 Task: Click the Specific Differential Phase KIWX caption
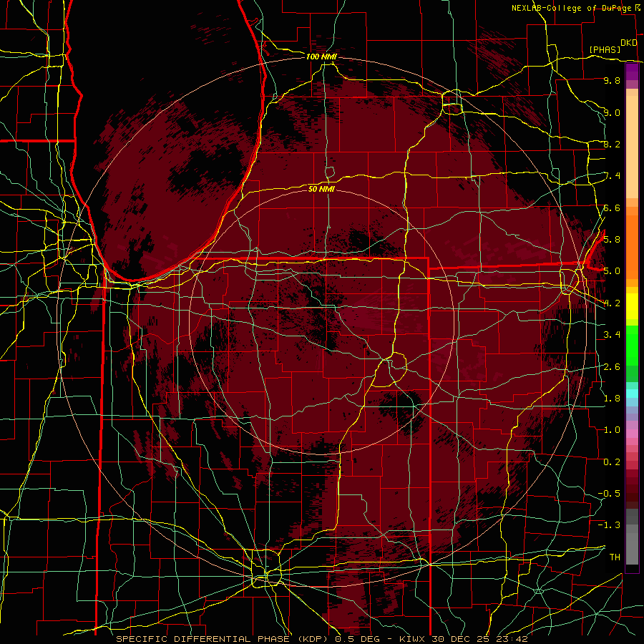click(321, 639)
